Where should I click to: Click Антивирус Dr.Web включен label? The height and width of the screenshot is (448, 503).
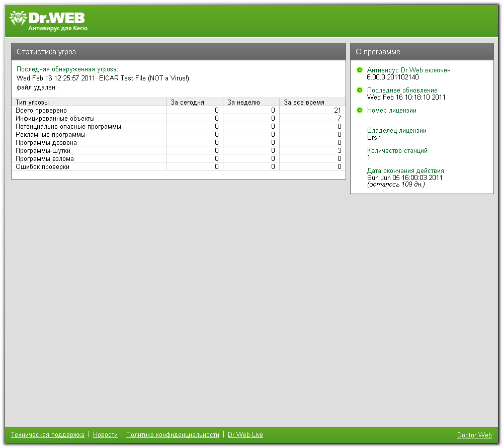point(408,70)
